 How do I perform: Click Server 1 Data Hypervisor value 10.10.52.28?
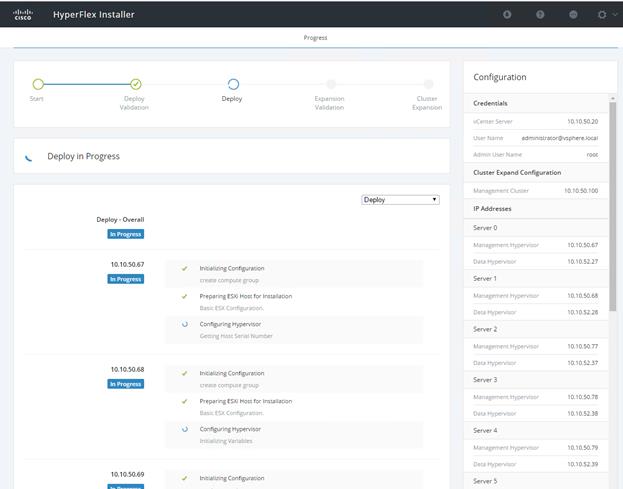582,312
